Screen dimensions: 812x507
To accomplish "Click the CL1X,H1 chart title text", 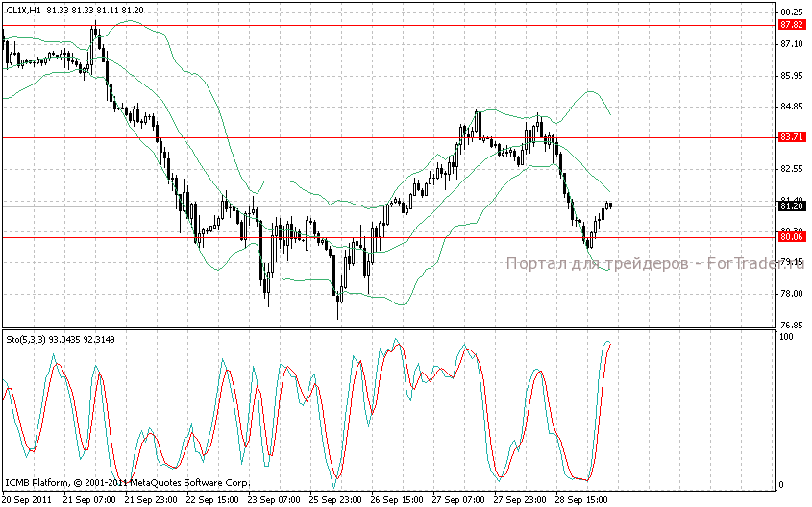I will pyautogui.click(x=24, y=10).
